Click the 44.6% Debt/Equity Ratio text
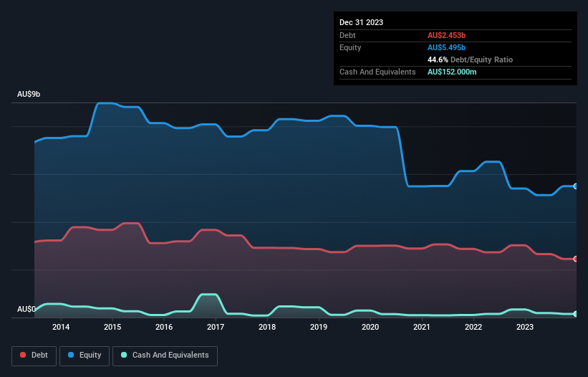Screen dimensions: 588x377 [470, 59]
